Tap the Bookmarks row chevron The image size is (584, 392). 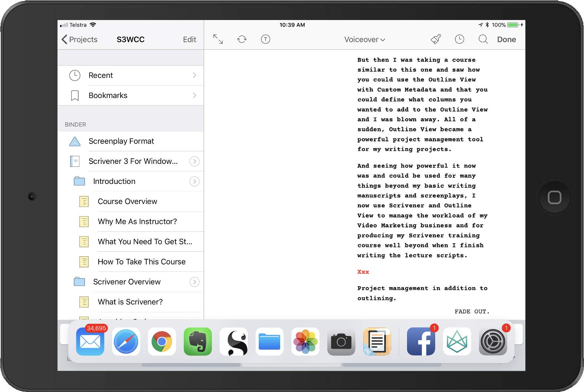(194, 95)
